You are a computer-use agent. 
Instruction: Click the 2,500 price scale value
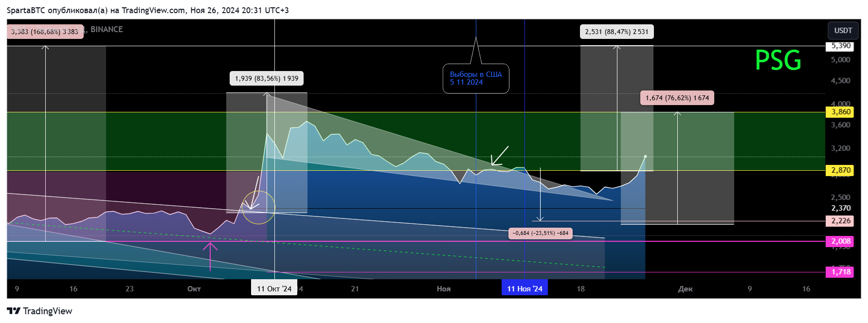(x=840, y=197)
